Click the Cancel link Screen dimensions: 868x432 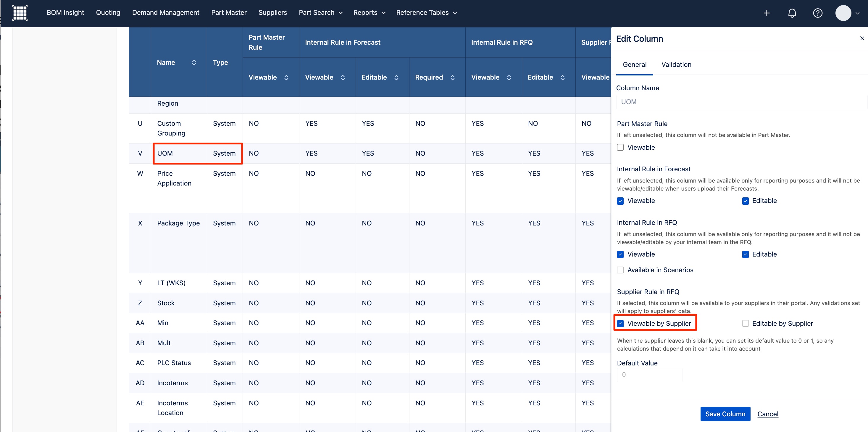[768, 414]
